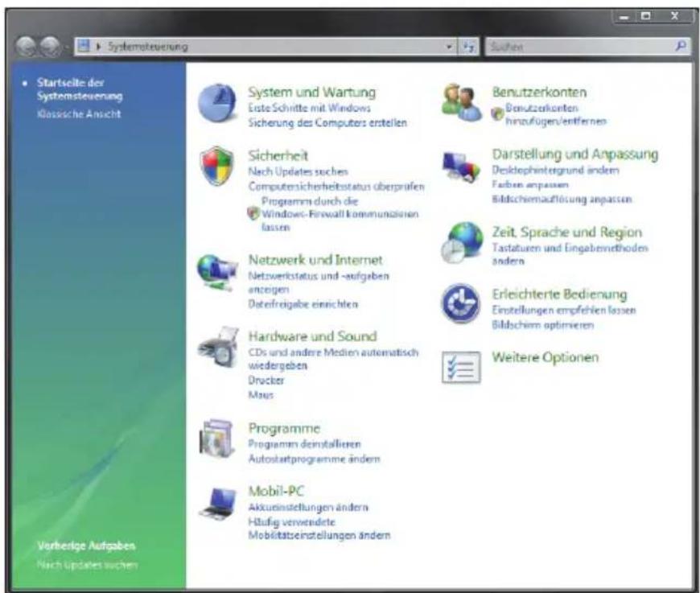
Task: Go forward with the Forward arrow button
Action: 51,46
